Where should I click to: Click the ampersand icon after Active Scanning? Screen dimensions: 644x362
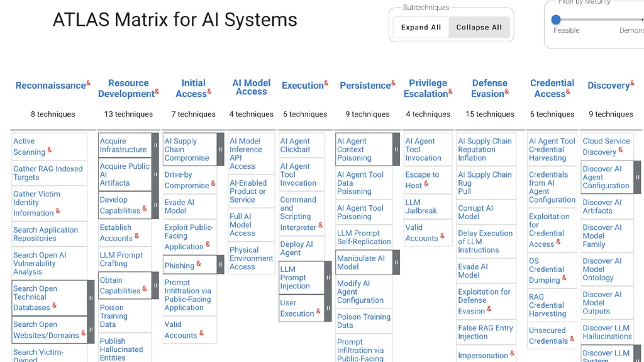[x=49, y=150]
